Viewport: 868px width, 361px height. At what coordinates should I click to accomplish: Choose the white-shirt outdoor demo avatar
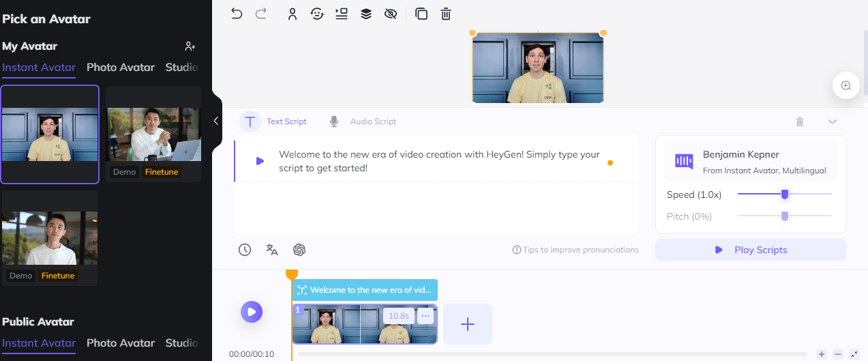[x=50, y=237]
